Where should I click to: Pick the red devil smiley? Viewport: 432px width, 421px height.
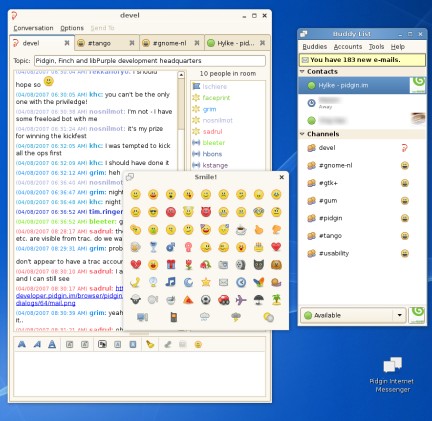[206, 212]
